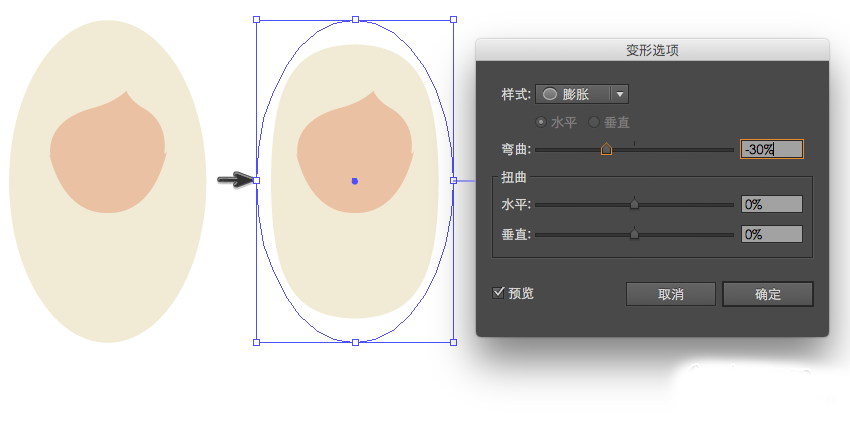Click the top-right bounding box handle

coord(454,20)
